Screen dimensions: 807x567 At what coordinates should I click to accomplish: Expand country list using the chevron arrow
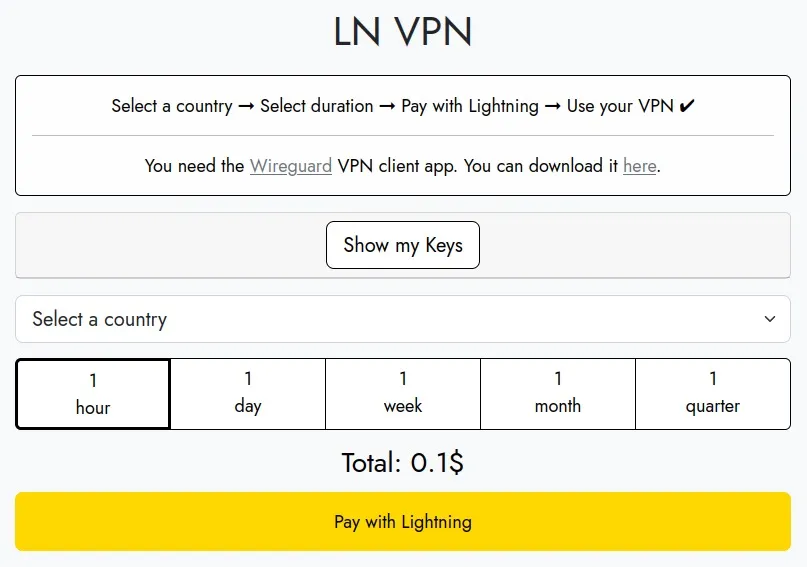click(x=770, y=319)
